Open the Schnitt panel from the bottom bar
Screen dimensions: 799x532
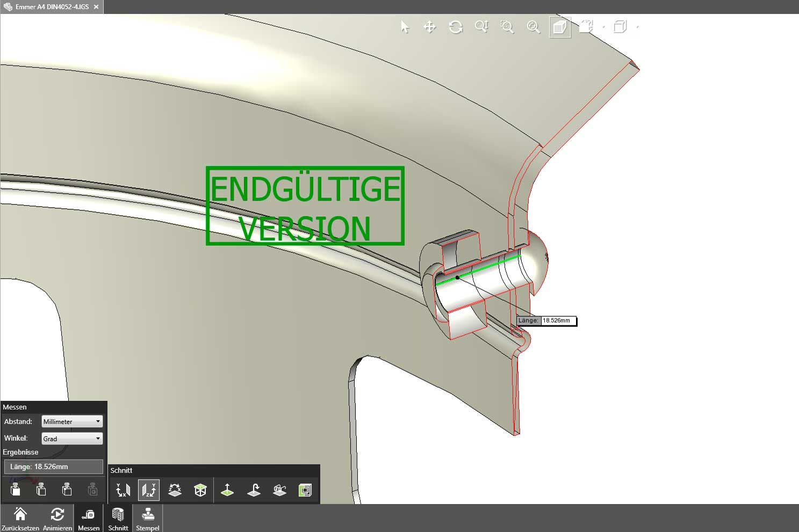point(118,519)
